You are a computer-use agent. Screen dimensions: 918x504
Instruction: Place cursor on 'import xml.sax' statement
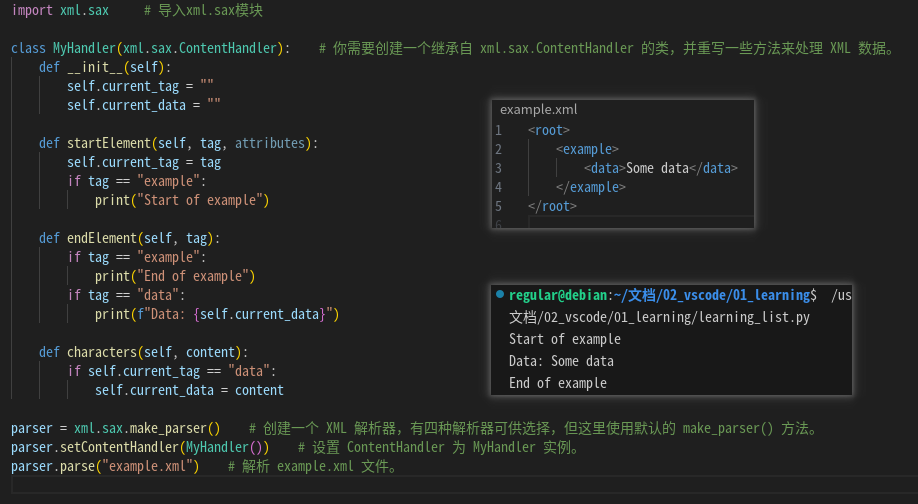pos(60,10)
